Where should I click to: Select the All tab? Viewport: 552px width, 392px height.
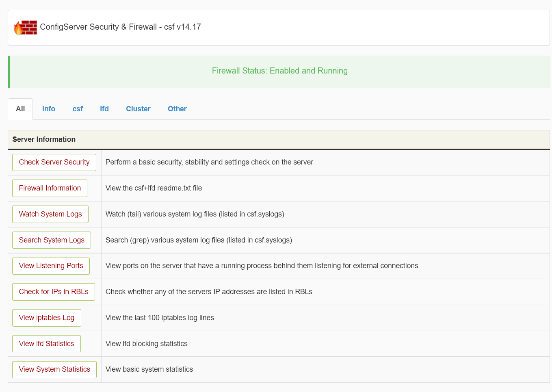(20, 109)
